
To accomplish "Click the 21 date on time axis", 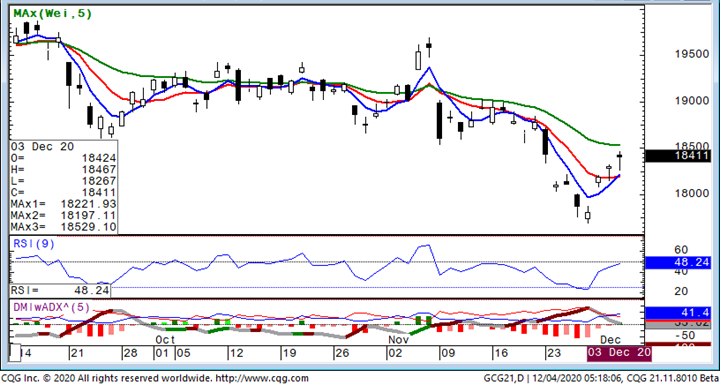I will coord(77,353).
